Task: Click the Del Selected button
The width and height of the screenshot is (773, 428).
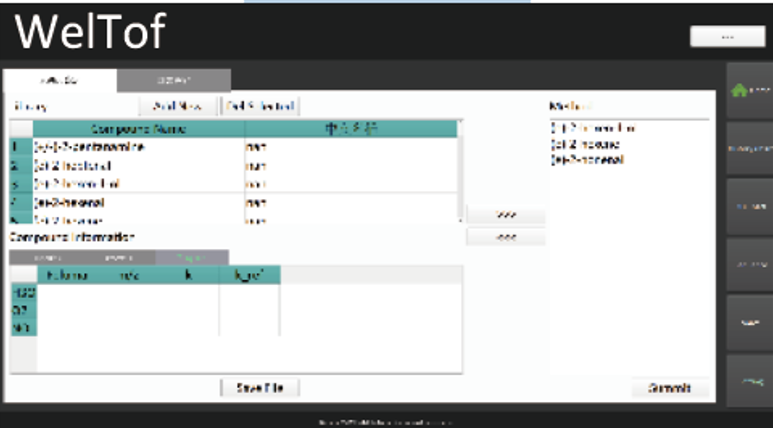Action: point(260,106)
